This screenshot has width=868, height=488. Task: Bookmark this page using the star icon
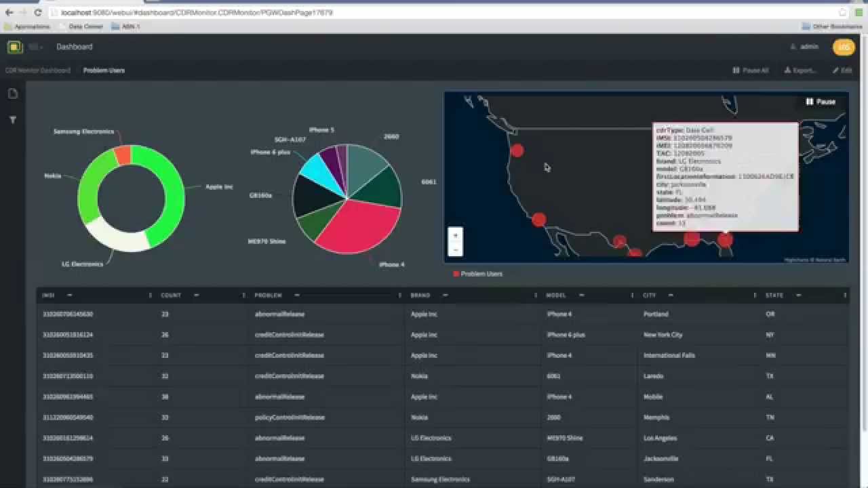tap(842, 12)
